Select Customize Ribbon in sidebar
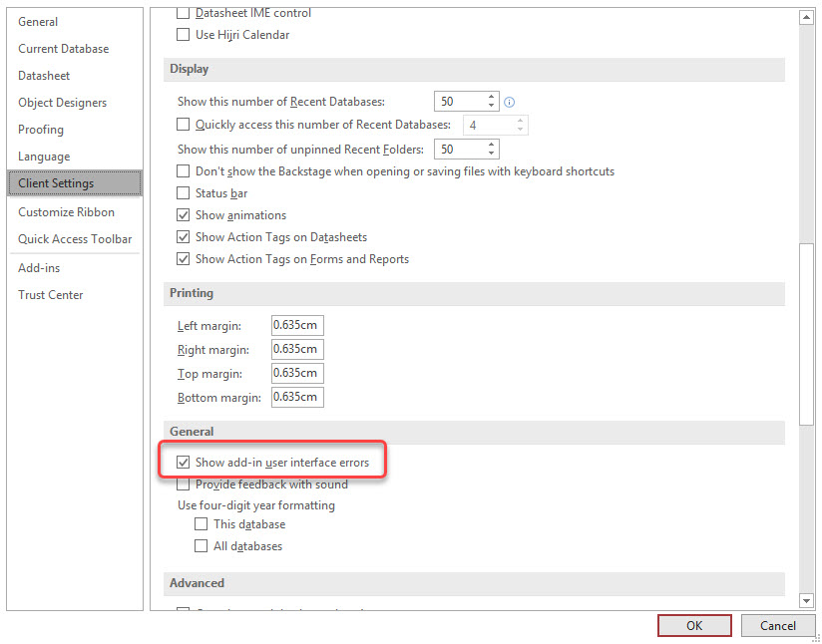822x644 pixels. (66, 212)
